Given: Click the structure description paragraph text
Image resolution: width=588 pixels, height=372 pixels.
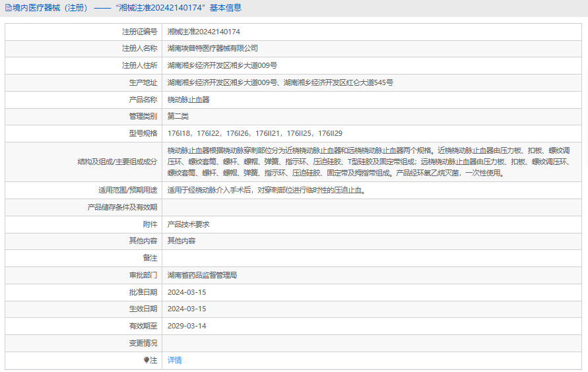Looking at the screenshot, I should pos(369,162).
